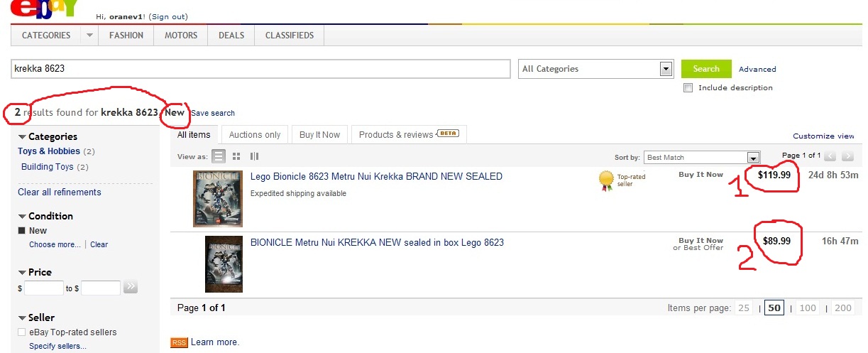This screenshot has width=868, height=353.
Task: Click Save search link
Action: tap(213, 113)
